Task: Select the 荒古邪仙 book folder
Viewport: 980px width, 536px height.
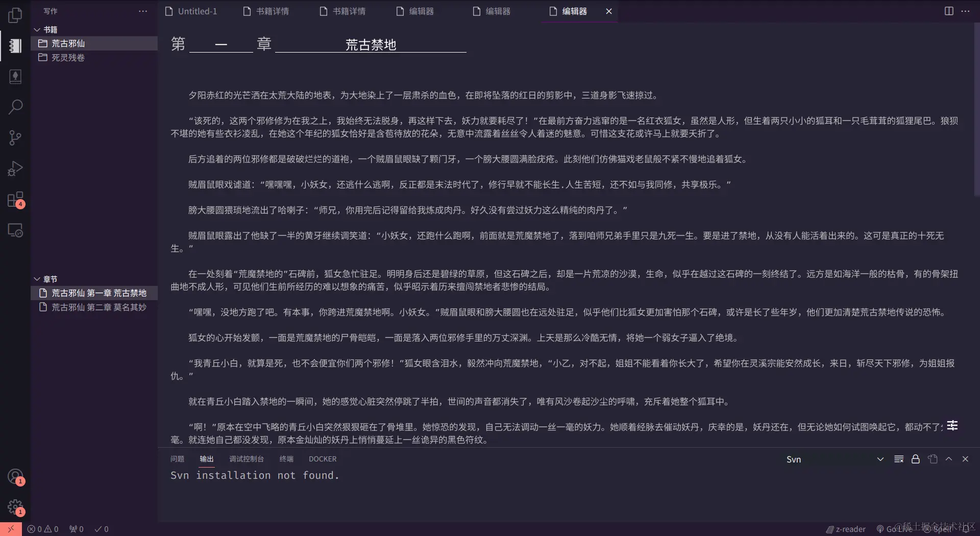Action: click(94, 43)
